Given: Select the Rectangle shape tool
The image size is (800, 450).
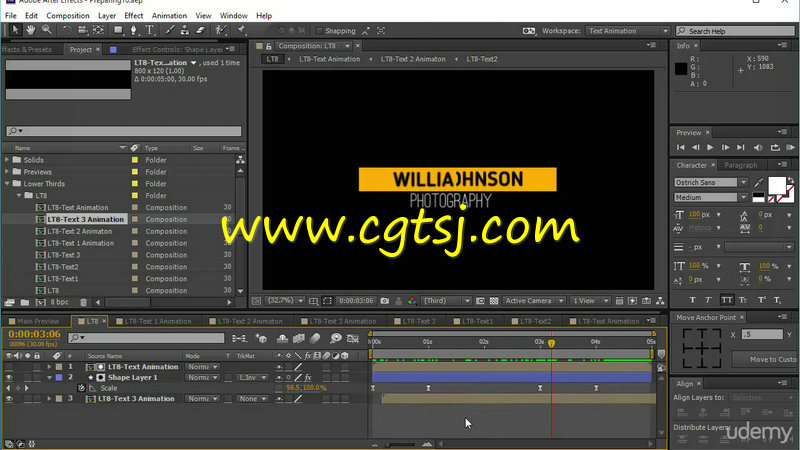Looking at the screenshot, I should (x=118, y=30).
